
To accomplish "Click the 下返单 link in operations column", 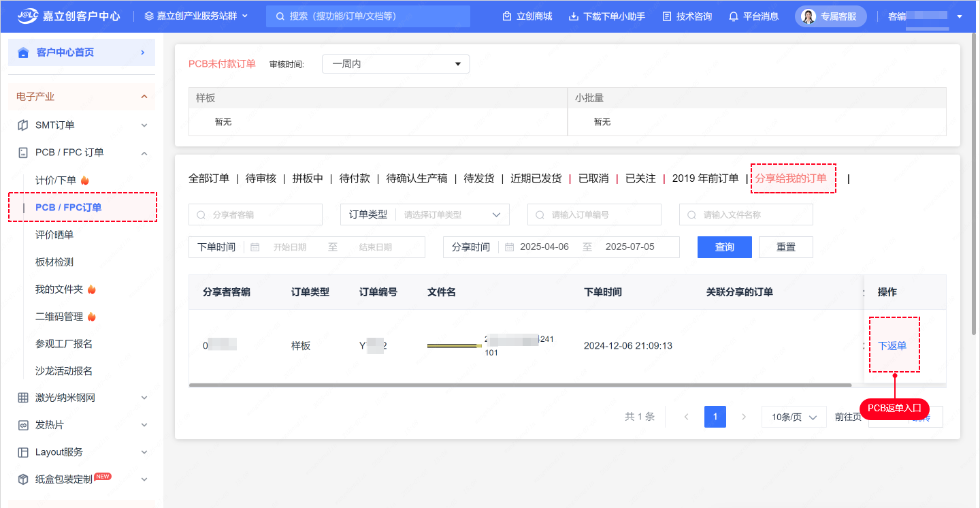I will coord(892,346).
